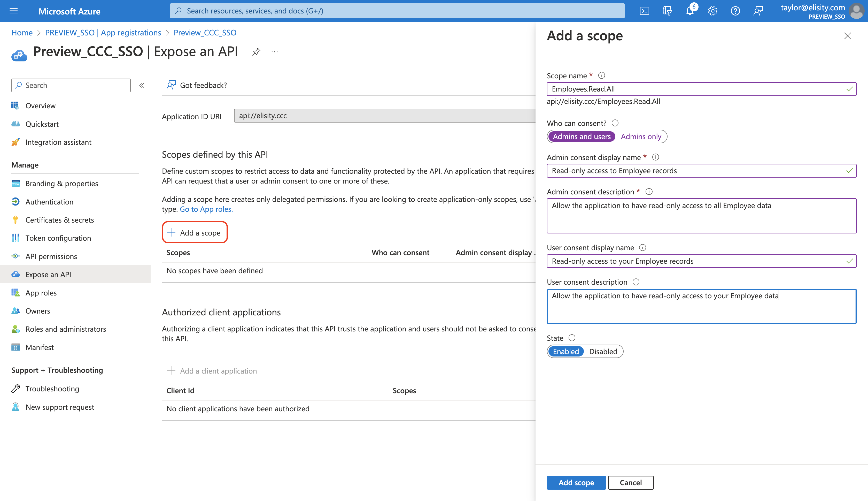This screenshot has width=868, height=501.
Task: View the notifications bell
Action: coord(690,11)
